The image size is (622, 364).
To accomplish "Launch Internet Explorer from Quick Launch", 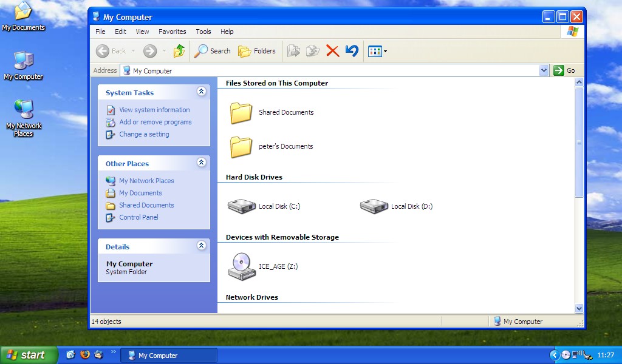I will tap(70, 354).
